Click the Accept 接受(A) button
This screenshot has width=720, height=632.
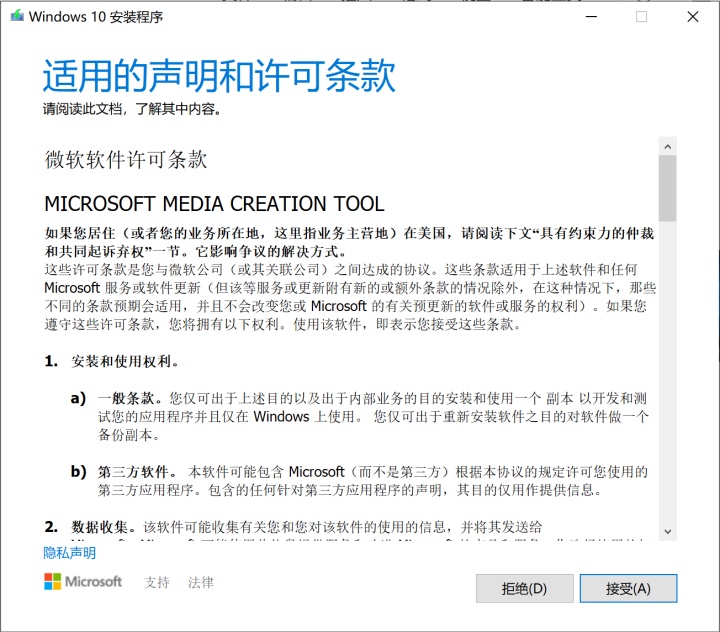pyautogui.click(x=628, y=588)
